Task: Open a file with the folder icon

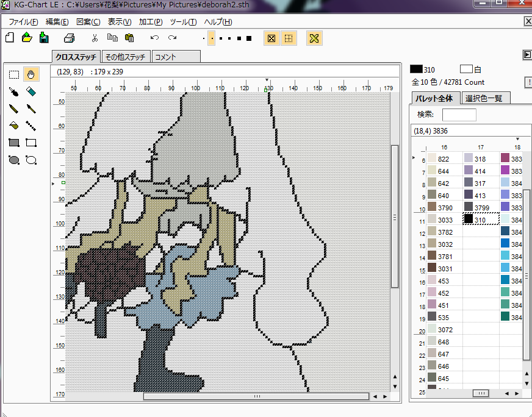Action: click(x=27, y=38)
